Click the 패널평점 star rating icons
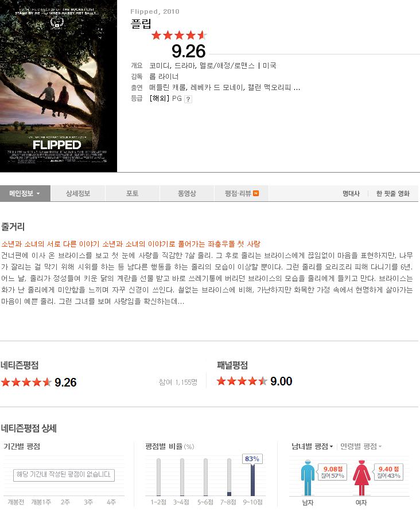Screen dimensions: 420x515 click(x=242, y=381)
